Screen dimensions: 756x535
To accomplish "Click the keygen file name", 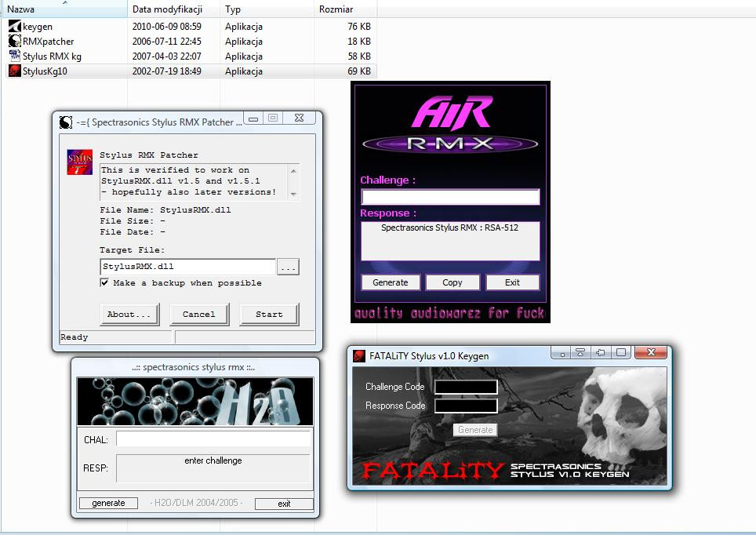I will 38,27.
